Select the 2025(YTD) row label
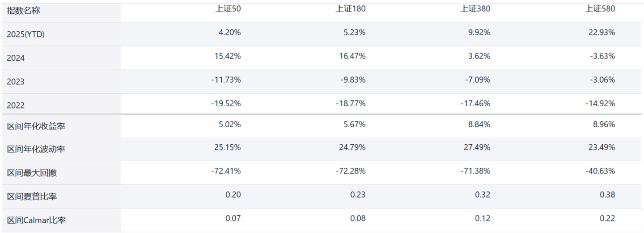 (x=25, y=34)
